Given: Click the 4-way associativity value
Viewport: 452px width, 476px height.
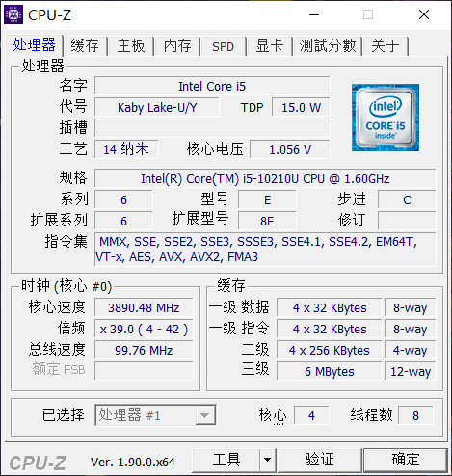Looking at the screenshot, I should (x=411, y=350).
